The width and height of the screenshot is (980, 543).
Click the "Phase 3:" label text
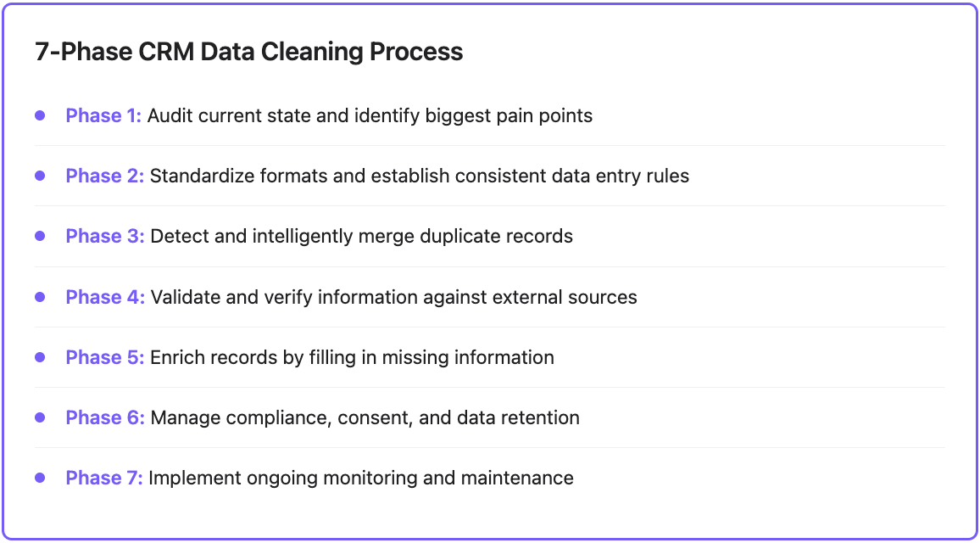105,236
